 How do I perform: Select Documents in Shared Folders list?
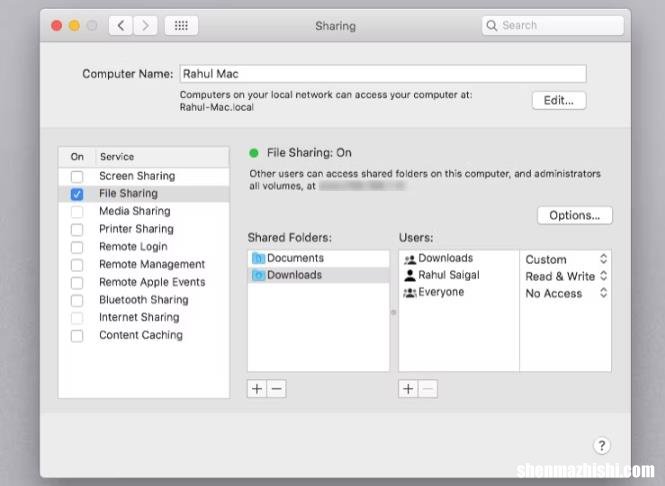(x=319, y=258)
